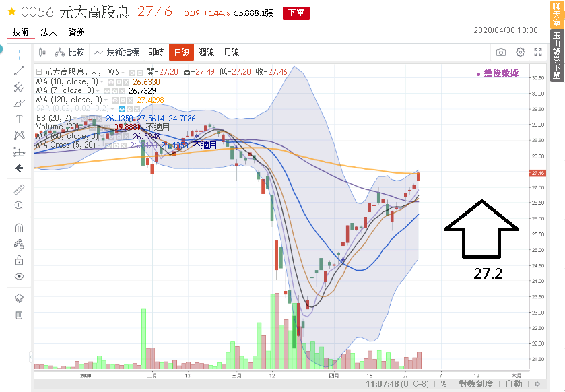Select the 日線 daily chart interval
565x392 pixels.
[x=182, y=53]
